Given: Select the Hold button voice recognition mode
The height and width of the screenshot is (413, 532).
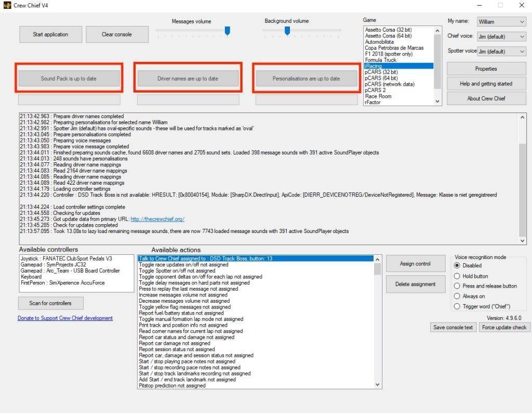Looking at the screenshot, I should coord(457,276).
